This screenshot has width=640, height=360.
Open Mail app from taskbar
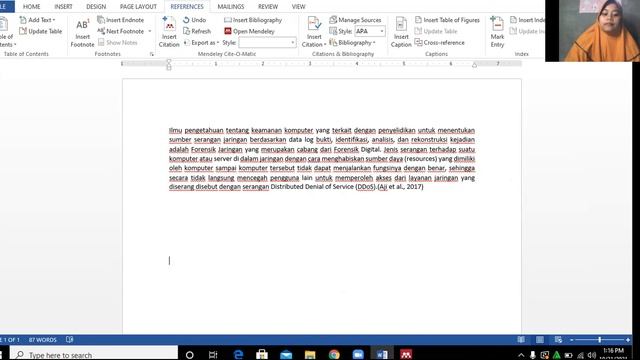click(x=286, y=354)
